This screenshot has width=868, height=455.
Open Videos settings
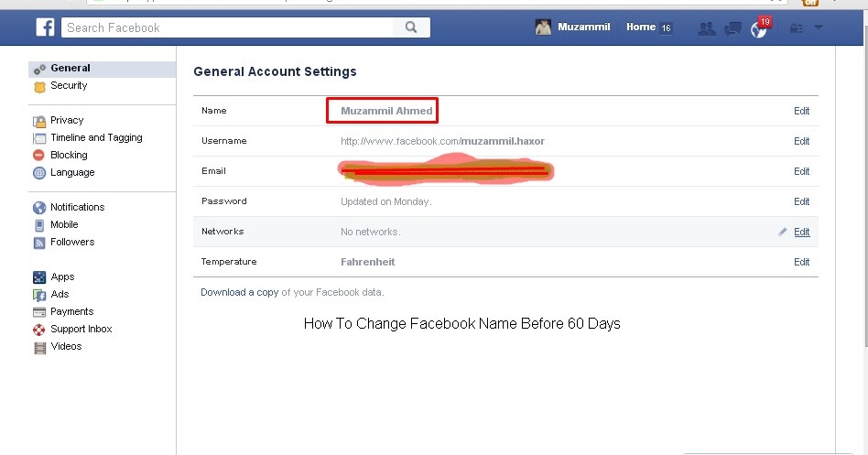click(x=67, y=346)
